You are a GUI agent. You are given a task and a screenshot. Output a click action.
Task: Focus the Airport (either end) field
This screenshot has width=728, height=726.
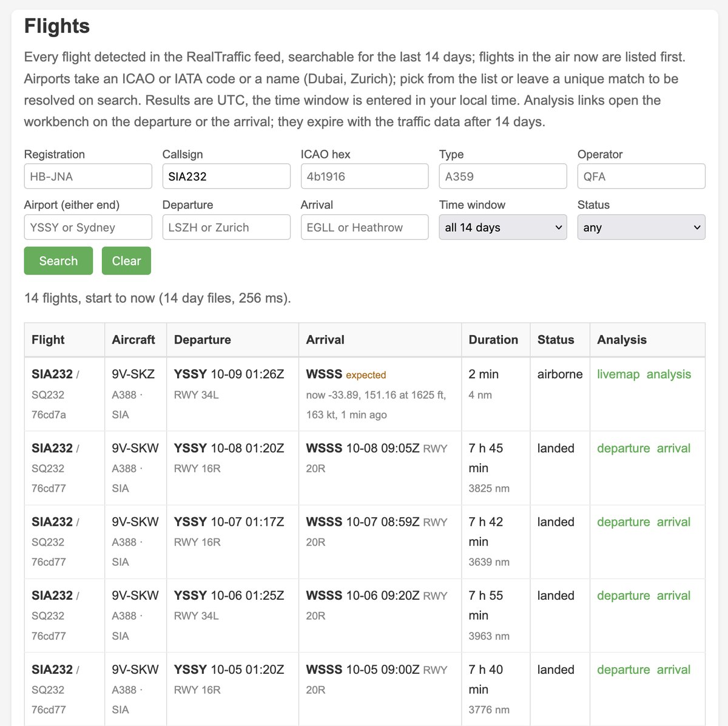tap(88, 227)
